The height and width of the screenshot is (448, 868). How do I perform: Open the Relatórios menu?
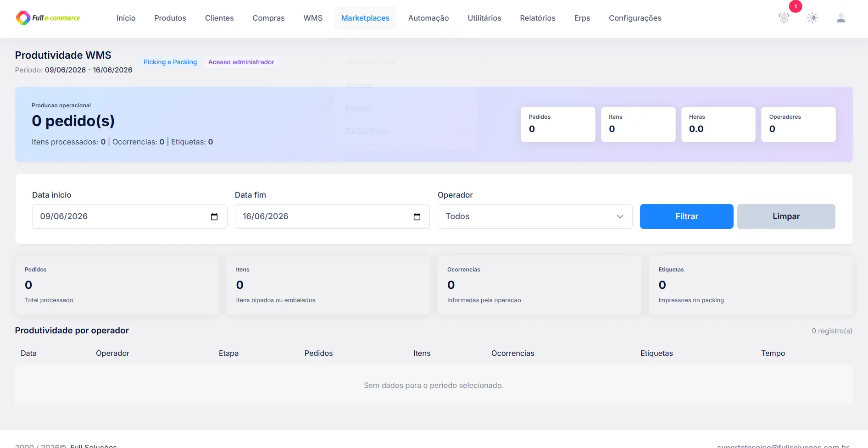coord(538,18)
